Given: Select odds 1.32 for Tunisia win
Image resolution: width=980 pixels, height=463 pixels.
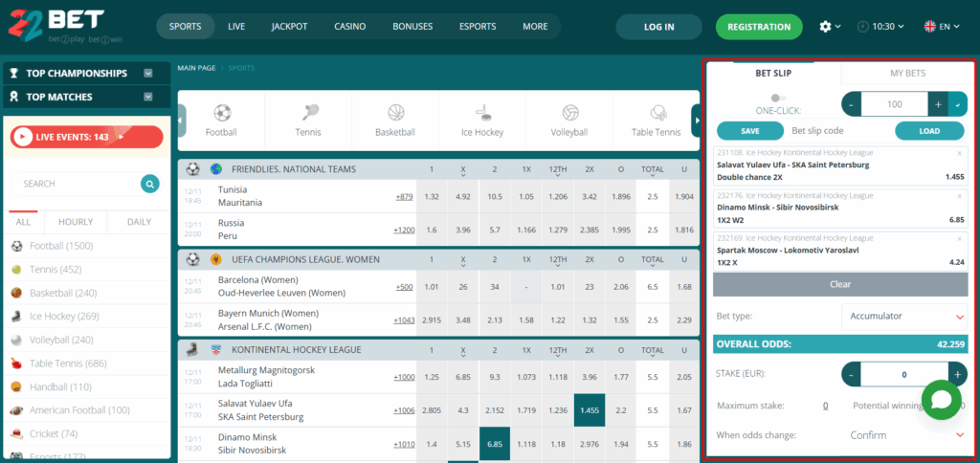Looking at the screenshot, I should (x=432, y=196).
